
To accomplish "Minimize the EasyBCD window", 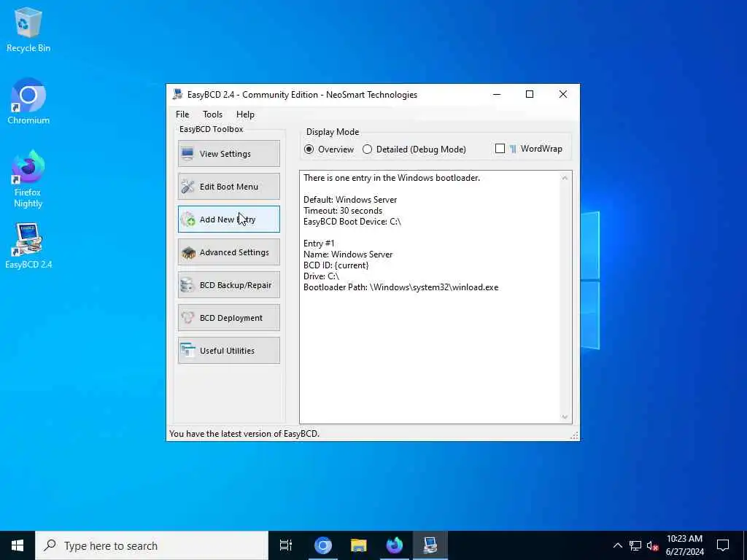I will 497,94.
